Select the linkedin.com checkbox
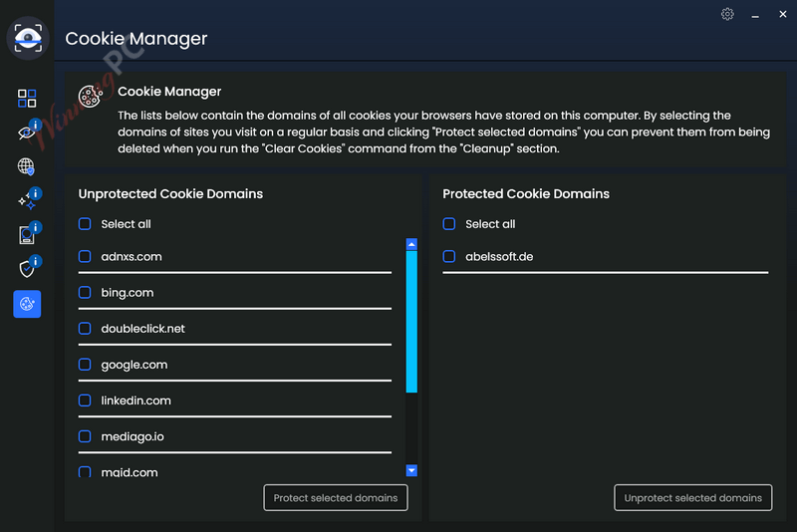The height and width of the screenshot is (532, 797). pos(85,400)
